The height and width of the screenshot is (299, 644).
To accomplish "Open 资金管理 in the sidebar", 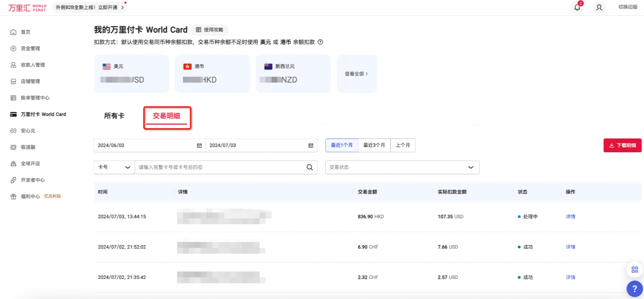I will coord(30,48).
